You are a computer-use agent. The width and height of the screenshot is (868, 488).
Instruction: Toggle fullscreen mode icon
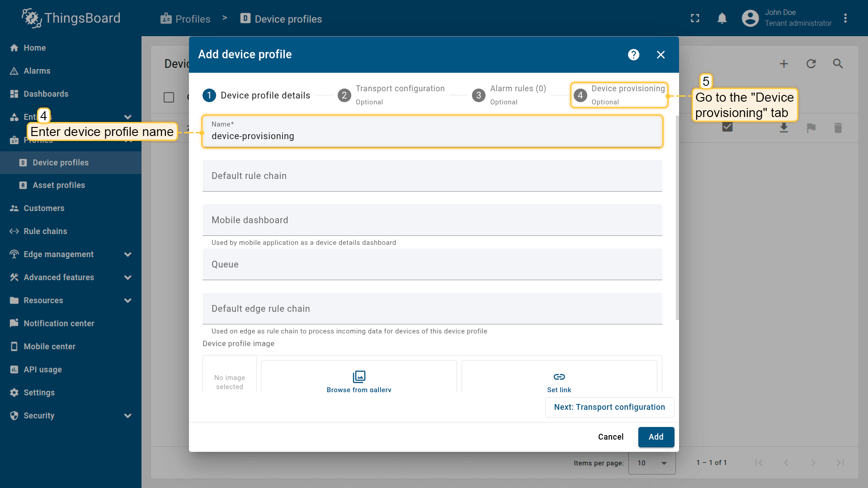(695, 19)
